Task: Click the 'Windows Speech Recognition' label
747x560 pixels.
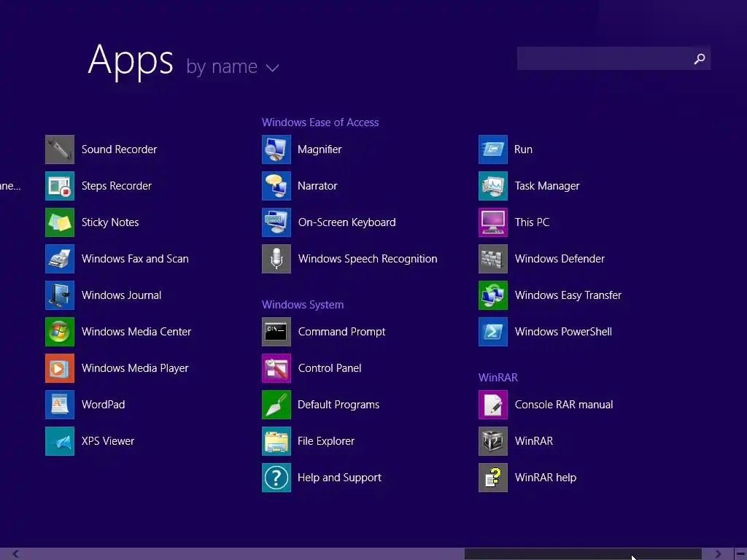Action: click(x=368, y=259)
